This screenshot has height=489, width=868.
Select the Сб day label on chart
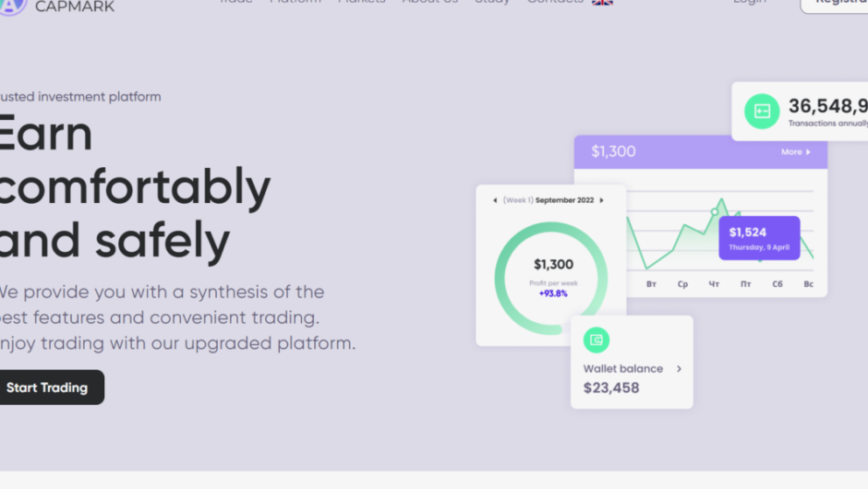778,284
